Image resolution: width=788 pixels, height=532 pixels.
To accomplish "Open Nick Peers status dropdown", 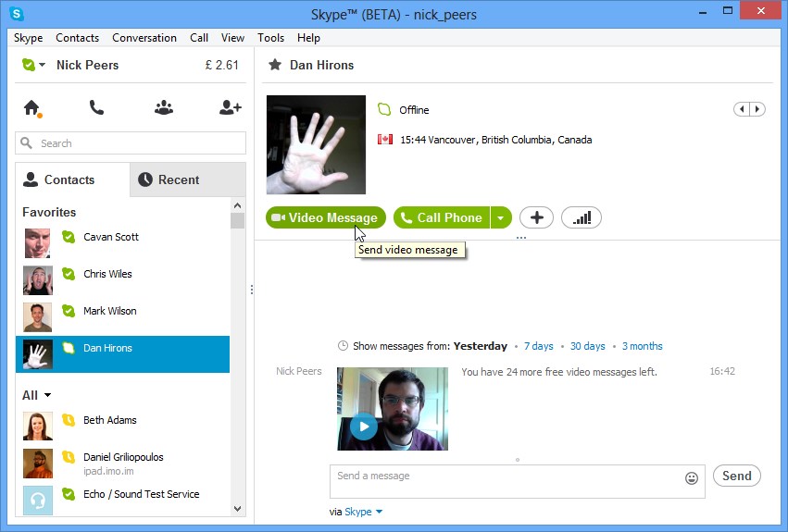I will pos(33,65).
